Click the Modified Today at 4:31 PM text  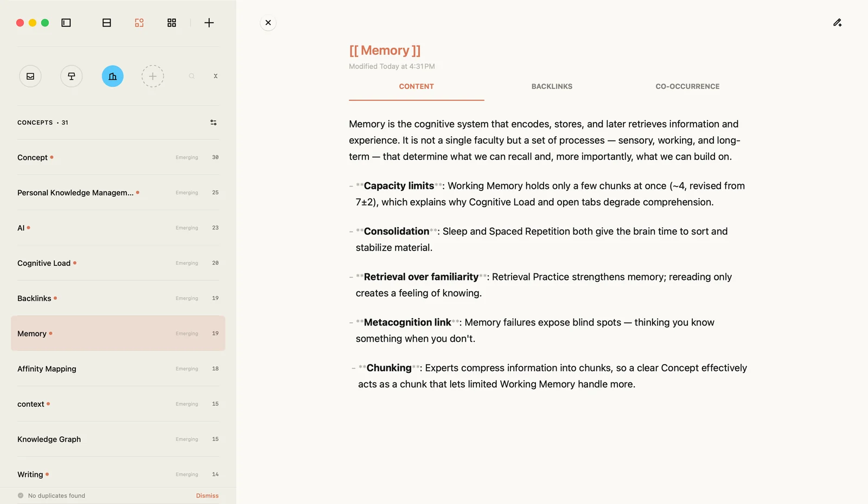coord(392,66)
